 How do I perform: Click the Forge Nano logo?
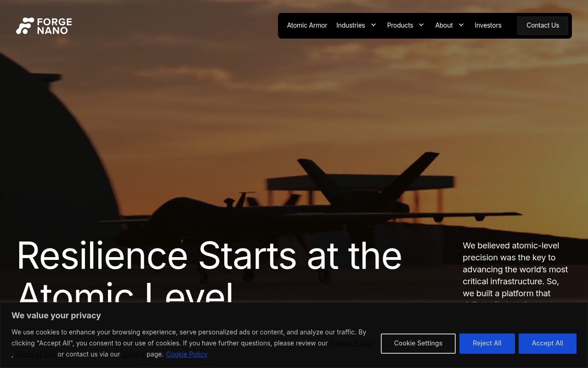click(44, 26)
